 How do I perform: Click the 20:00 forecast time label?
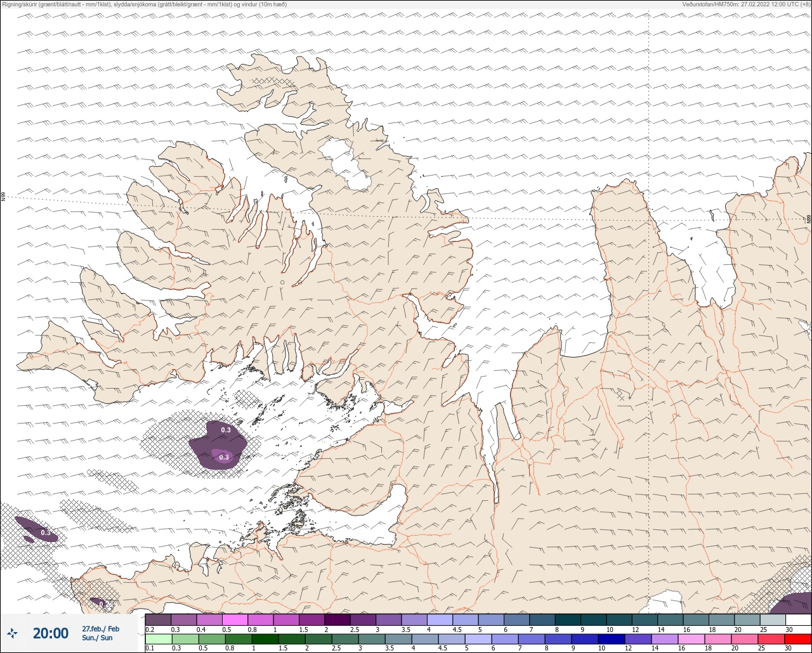(x=51, y=633)
